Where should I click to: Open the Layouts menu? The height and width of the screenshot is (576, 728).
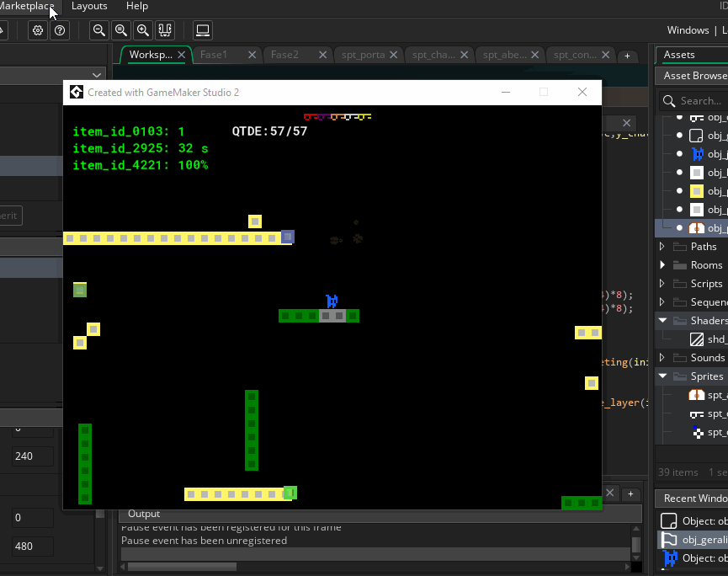click(x=89, y=6)
